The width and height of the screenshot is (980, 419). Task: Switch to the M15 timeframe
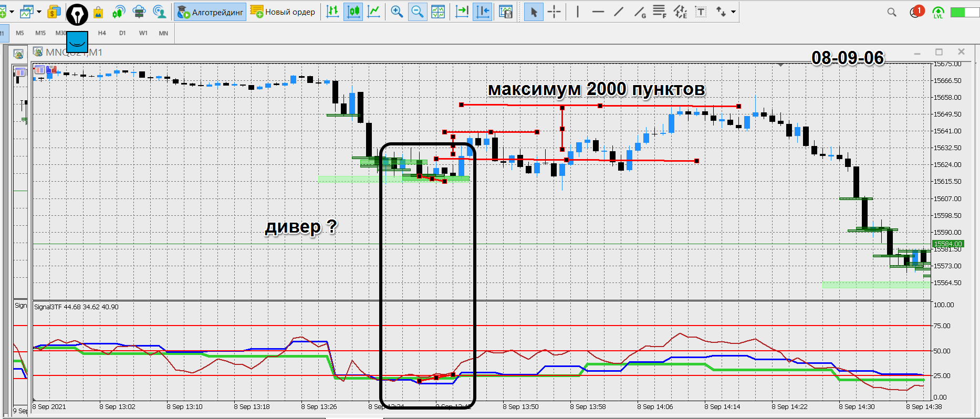click(40, 33)
